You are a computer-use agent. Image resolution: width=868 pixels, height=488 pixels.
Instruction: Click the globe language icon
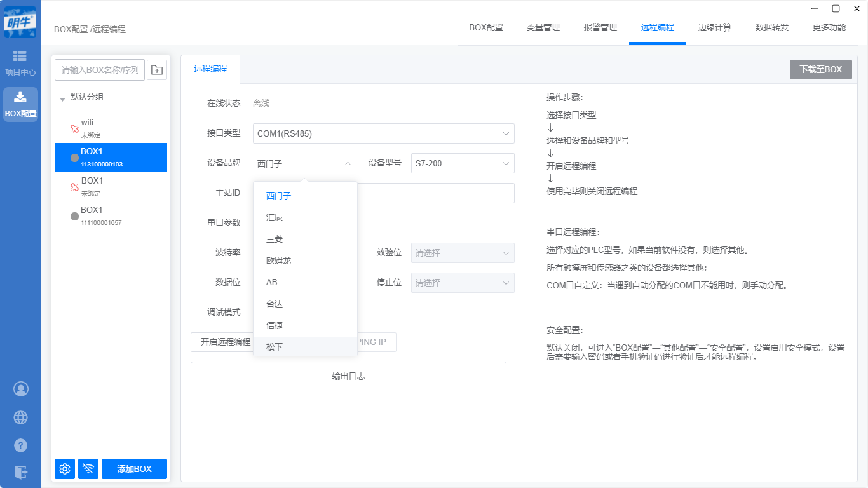(x=21, y=417)
